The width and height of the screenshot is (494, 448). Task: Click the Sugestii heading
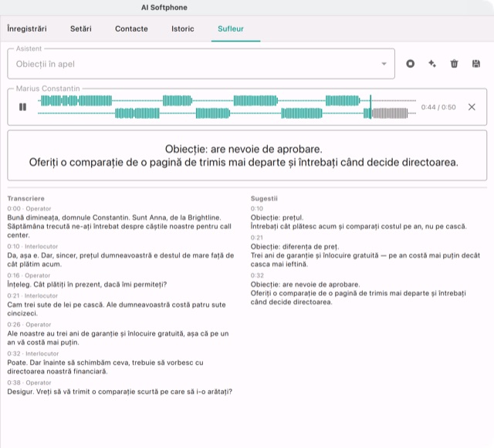[x=264, y=199]
